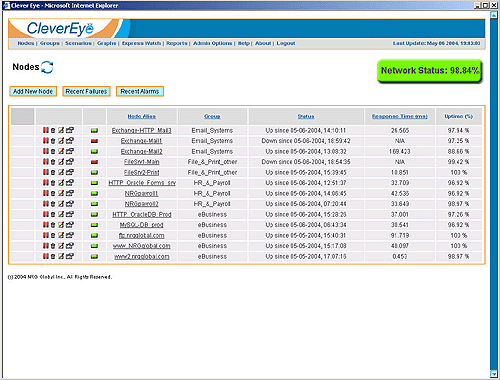
Task: Click the Recent Failures button
Action: pos(86,91)
